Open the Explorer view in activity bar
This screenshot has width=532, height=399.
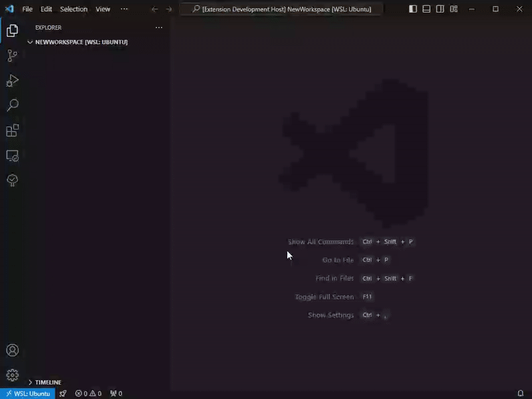pos(12,31)
